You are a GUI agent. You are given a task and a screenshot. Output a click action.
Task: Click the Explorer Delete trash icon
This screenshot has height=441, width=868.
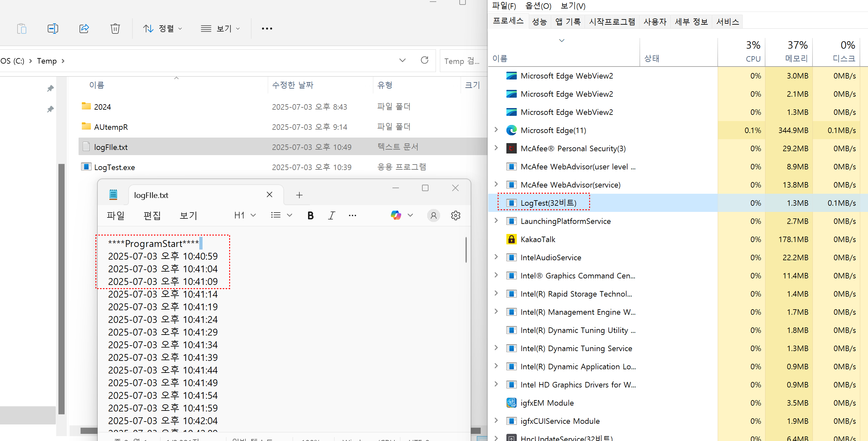(115, 29)
